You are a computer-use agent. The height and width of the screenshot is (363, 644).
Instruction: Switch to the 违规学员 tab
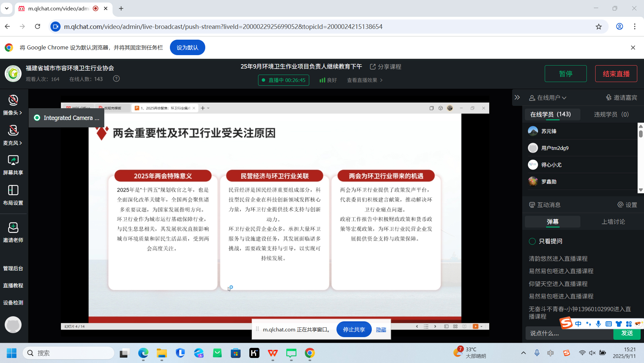coord(611,114)
